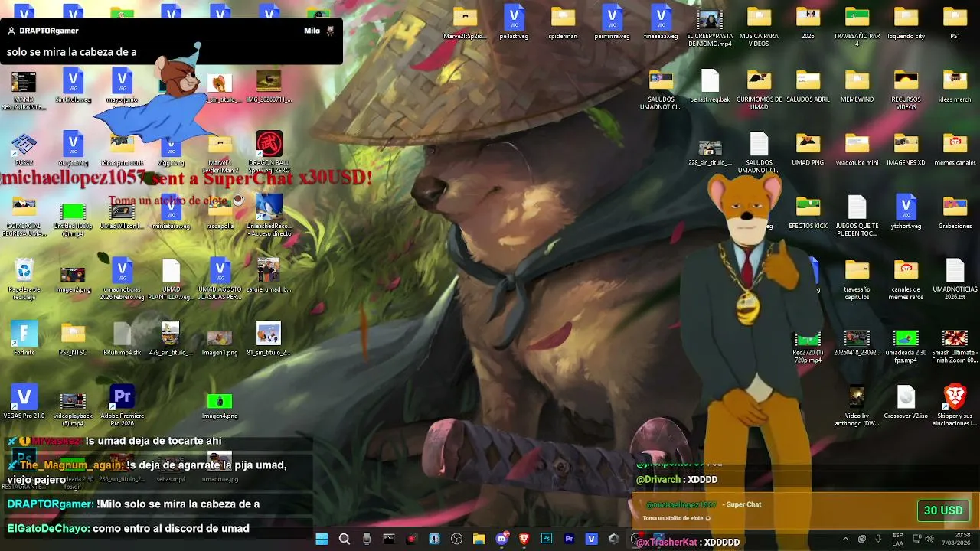Select the EFECTOS KICK folder
Viewport: 980px width, 551px height.
pos(808,213)
